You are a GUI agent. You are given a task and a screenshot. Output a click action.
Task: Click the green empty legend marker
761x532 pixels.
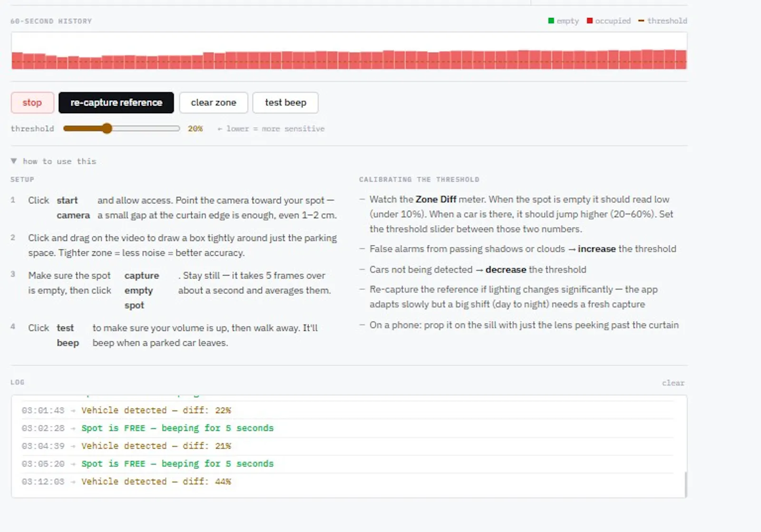[551, 21]
